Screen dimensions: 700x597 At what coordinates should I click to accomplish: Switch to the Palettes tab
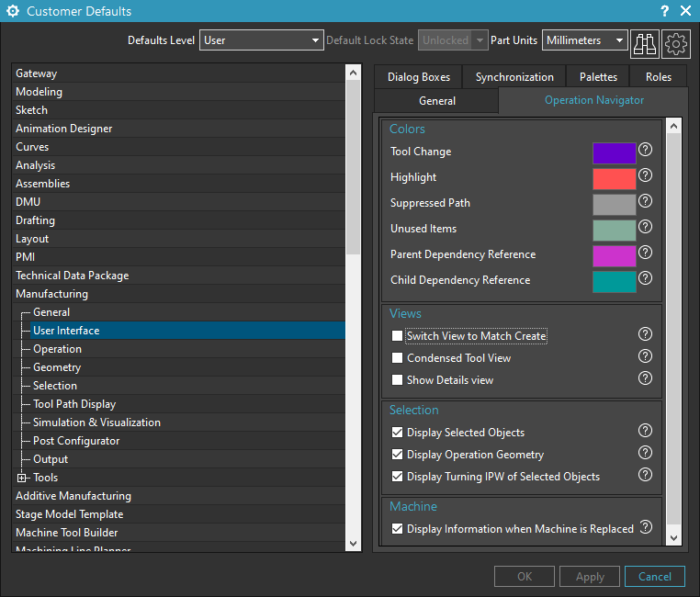[x=598, y=77]
